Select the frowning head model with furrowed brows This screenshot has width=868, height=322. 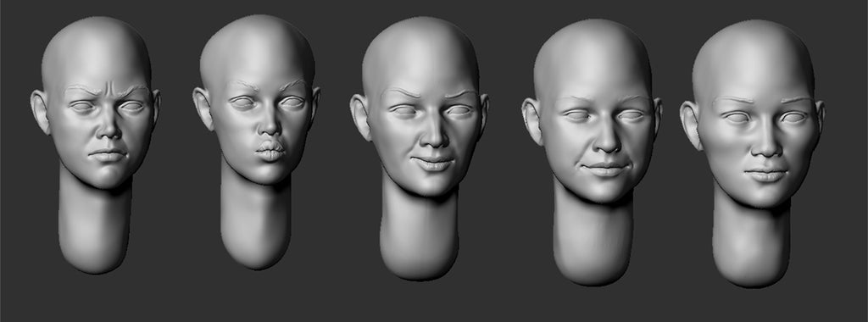pos(95,144)
